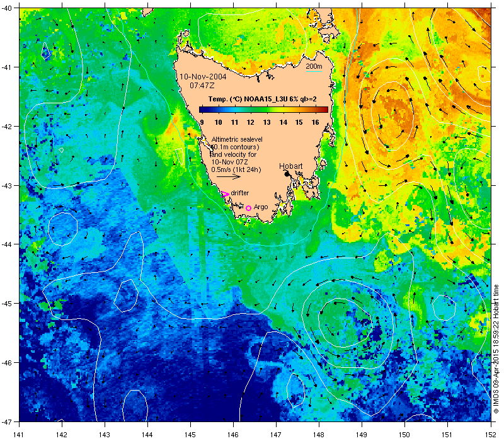Image resolution: width=504 pixels, height=441 pixels.
Task: Click the 0.5m/s velocity scale arrow
Action: [229, 176]
